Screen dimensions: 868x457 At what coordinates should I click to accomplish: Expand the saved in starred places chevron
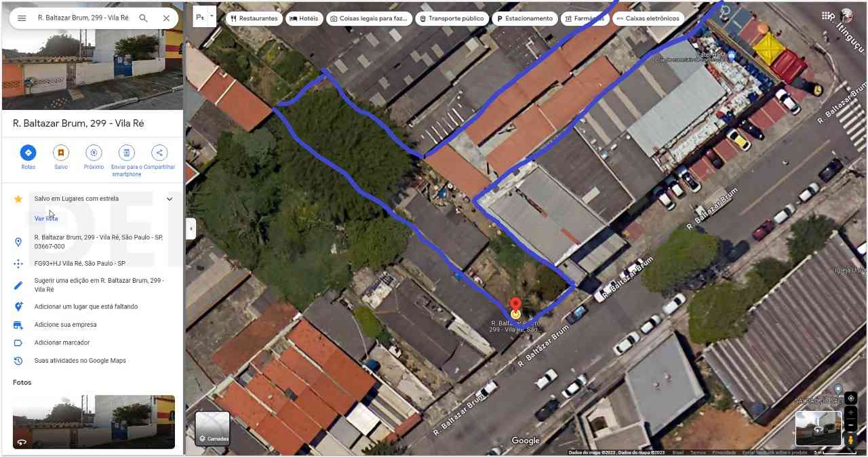[170, 199]
